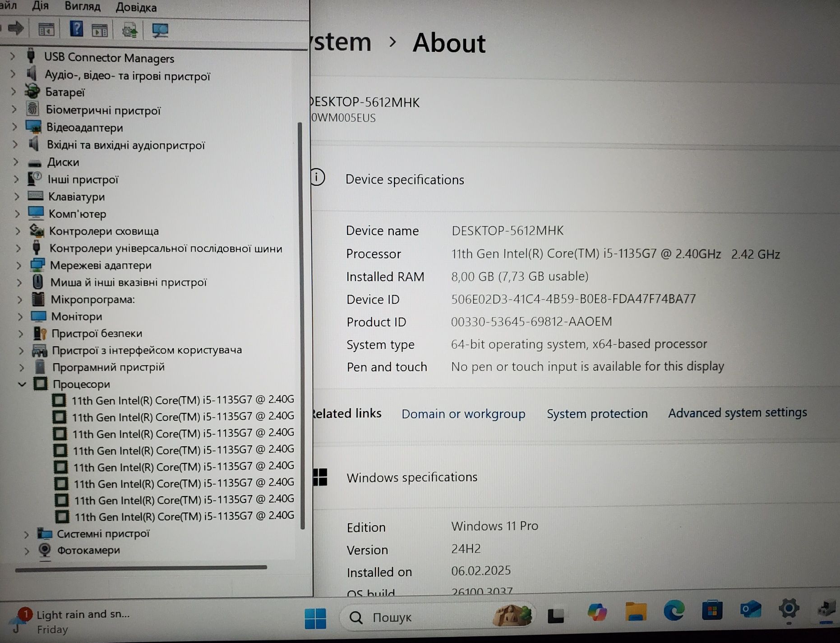Expand the Фотокамери category
This screenshot has width=840, height=643.
pos(27,551)
